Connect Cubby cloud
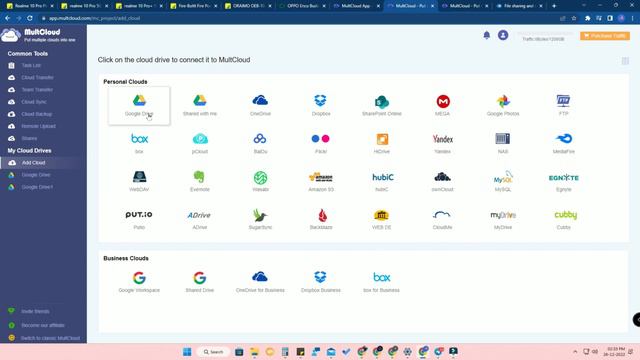The width and height of the screenshot is (640, 360). 565,219
